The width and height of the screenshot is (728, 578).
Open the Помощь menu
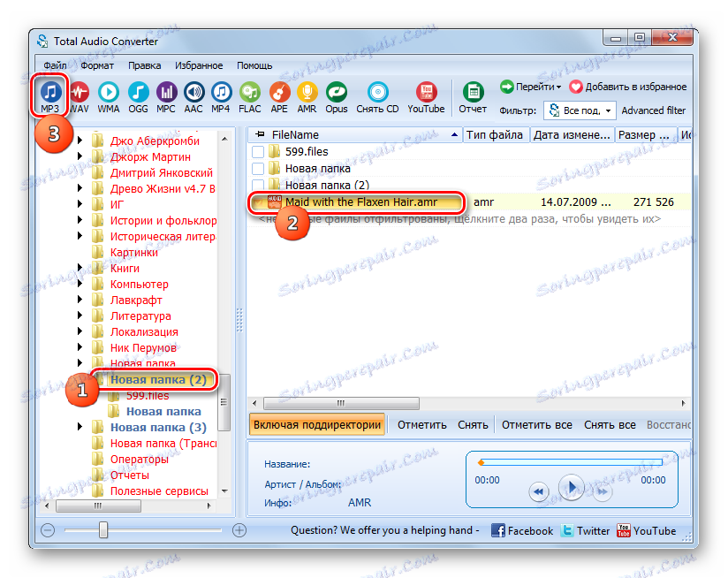click(254, 65)
